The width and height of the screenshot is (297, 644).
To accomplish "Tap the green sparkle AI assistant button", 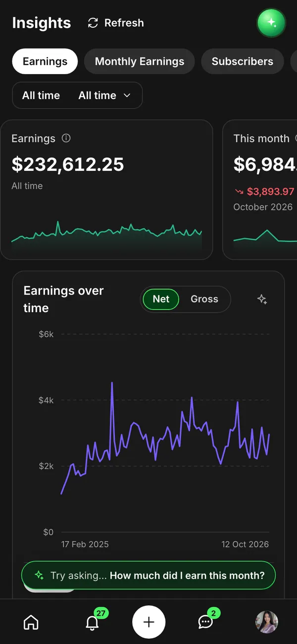I will coord(271,23).
